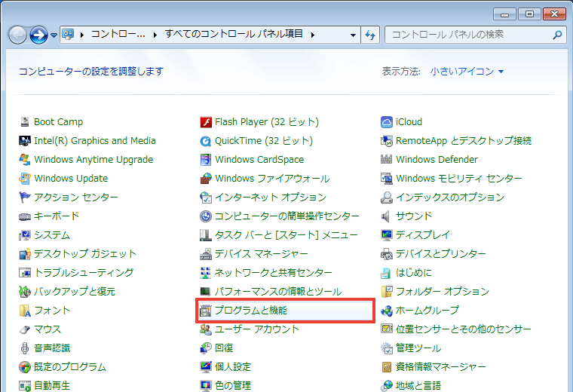Open the サウンド speaker icon
The width and height of the screenshot is (573, 392).
click(387, 216)
